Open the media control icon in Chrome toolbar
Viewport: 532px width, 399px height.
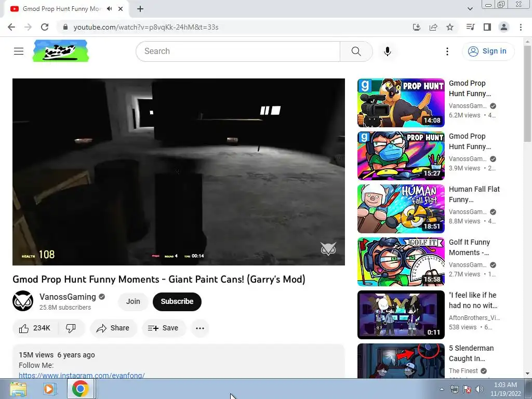(x=470, y=27)
